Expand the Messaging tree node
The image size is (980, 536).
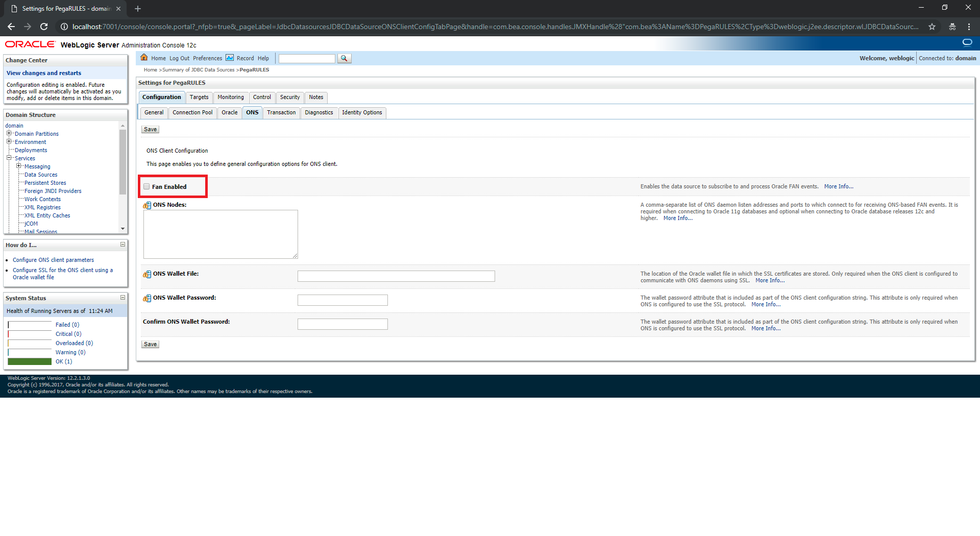click(x=19, y=166)
